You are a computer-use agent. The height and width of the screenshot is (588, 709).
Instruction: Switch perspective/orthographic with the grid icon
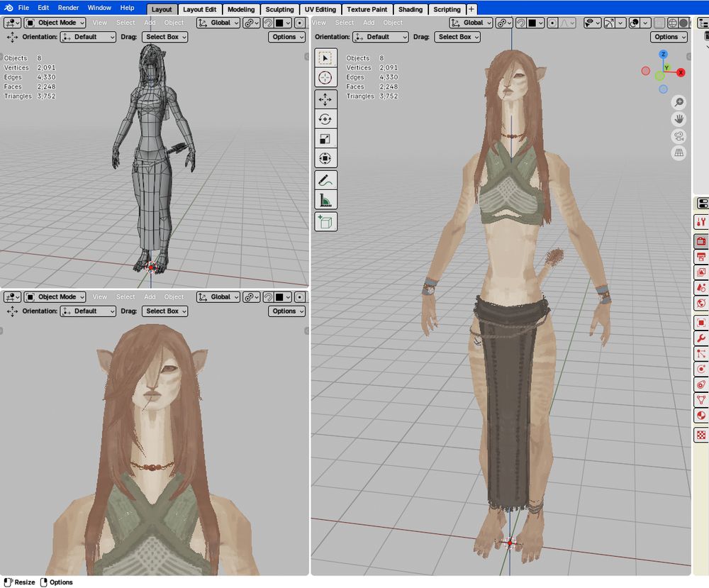coord(679,153)
